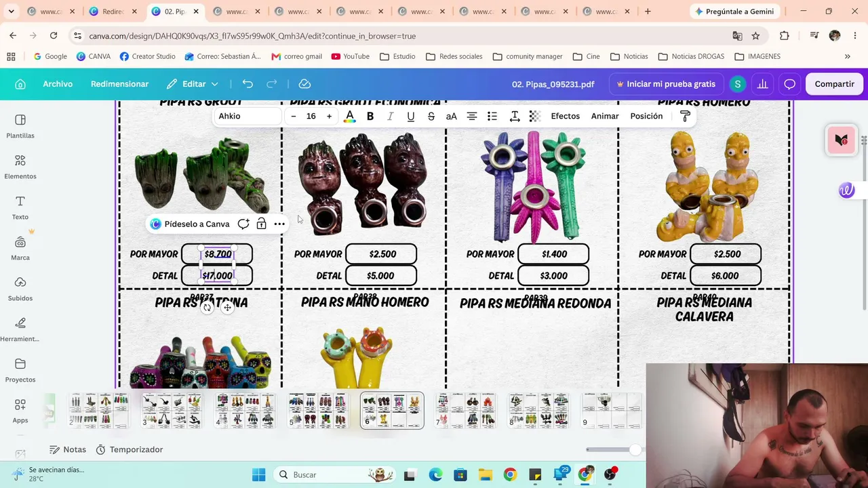868x488 pixels.
Task: Open the Marca sidebar panel
Action: click(20, 248)
